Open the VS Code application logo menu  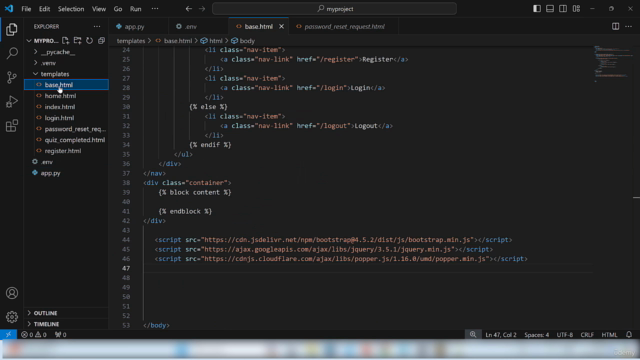coord(9,9)
